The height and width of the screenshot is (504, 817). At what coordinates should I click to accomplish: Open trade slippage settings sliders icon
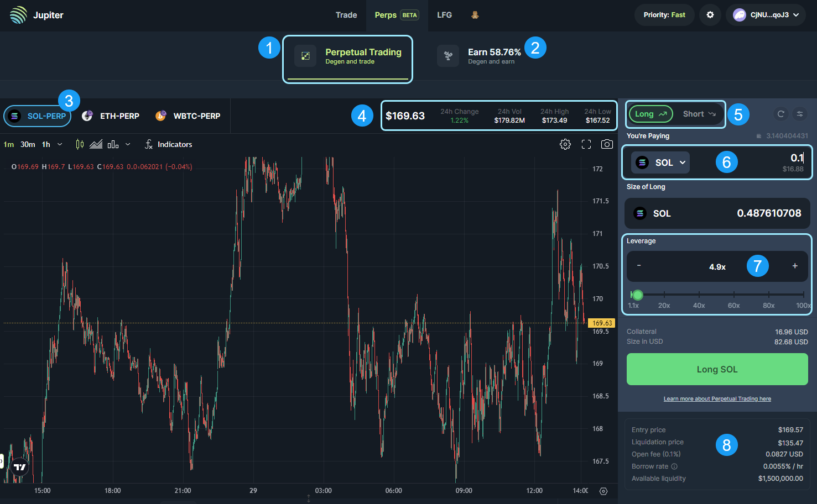coord(800,114)
